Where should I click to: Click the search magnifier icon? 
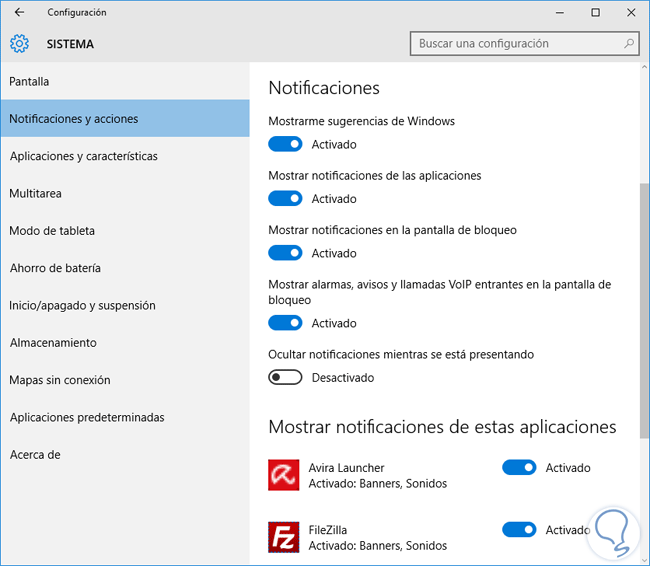tap(629, 44)
